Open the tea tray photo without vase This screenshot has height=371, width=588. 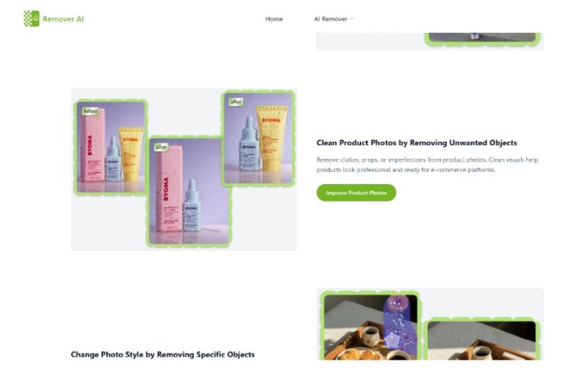click(x=482, y=340)
